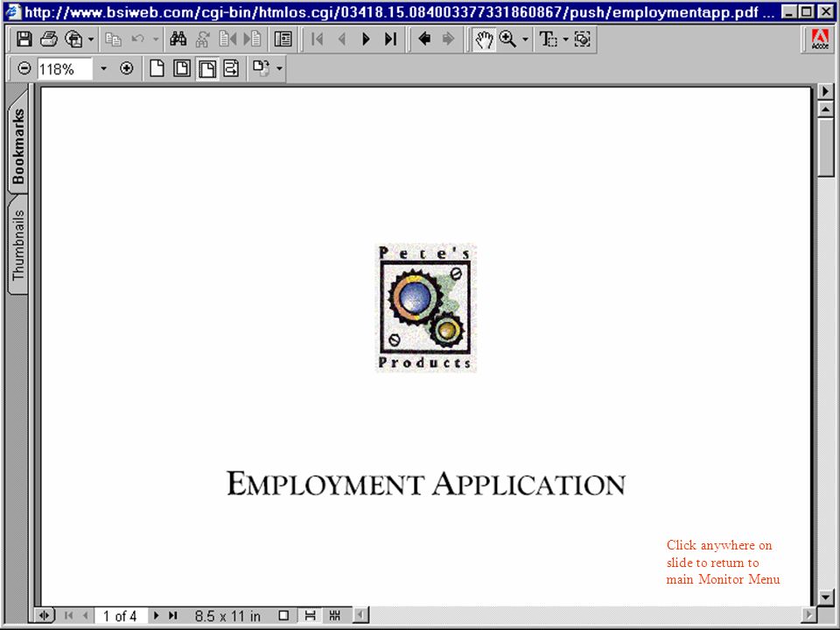The width and height of the screenshot is (840, 630).
Task: Open the dropdown arrow beside Undo
Action: click(156, 39)
